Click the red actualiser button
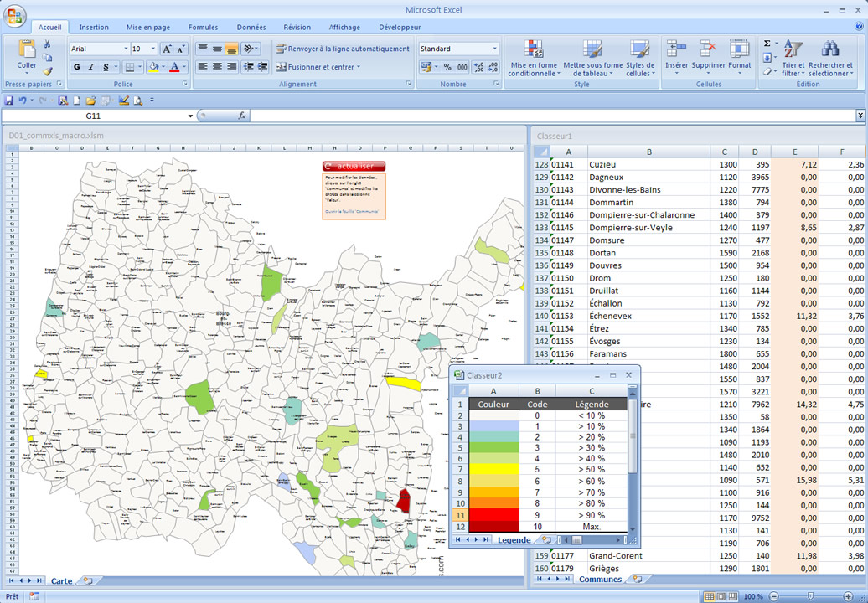Viewport: 868px width, 603px height. tap(354, 166)
